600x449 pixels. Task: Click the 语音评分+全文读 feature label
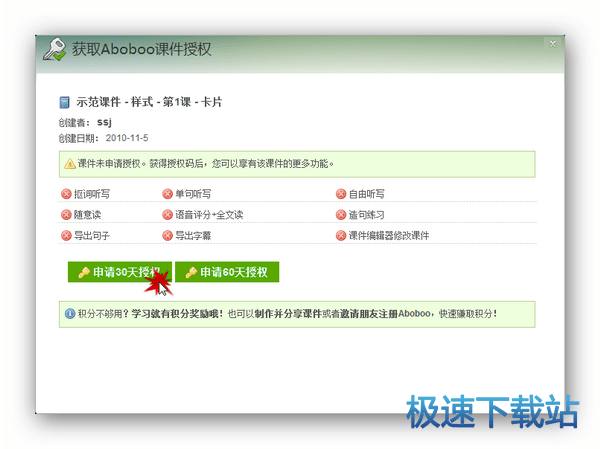(x=209, y=215)
